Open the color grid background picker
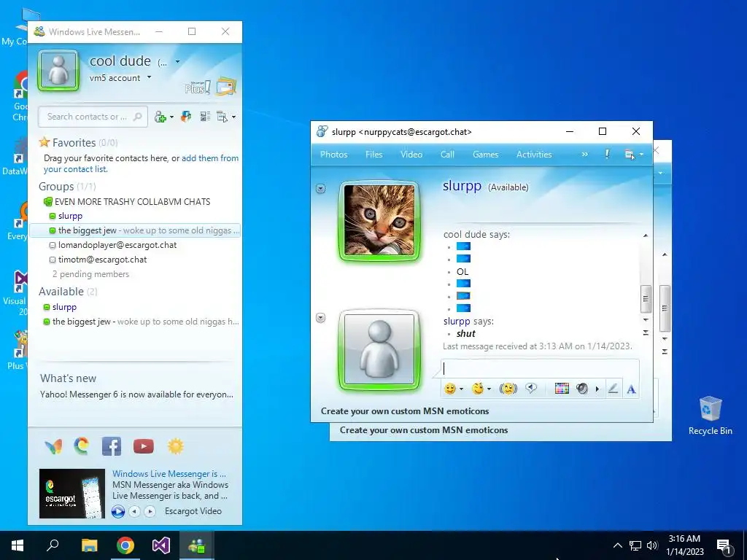 (562, 389)
